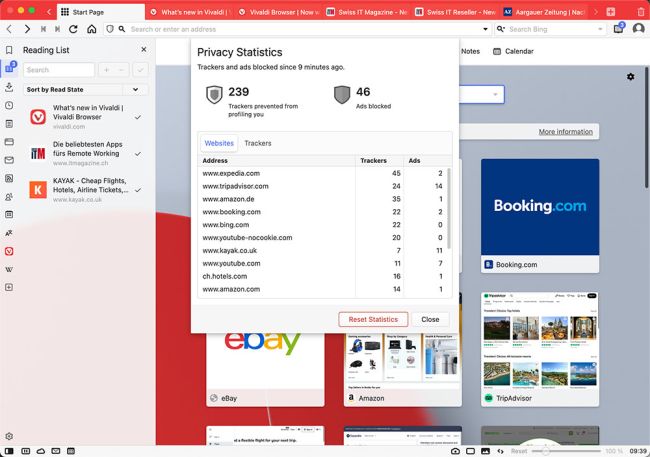This screenshot has width=650, height=457.
Task: Switch to What's new in Vivaldi tab
Action: click(191, 12)
